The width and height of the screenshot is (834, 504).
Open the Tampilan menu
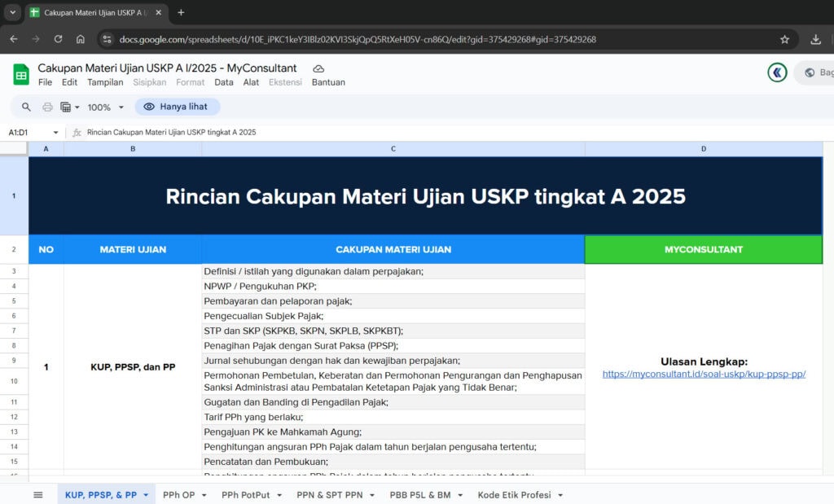pyautogui.click(x=105, y=82)
